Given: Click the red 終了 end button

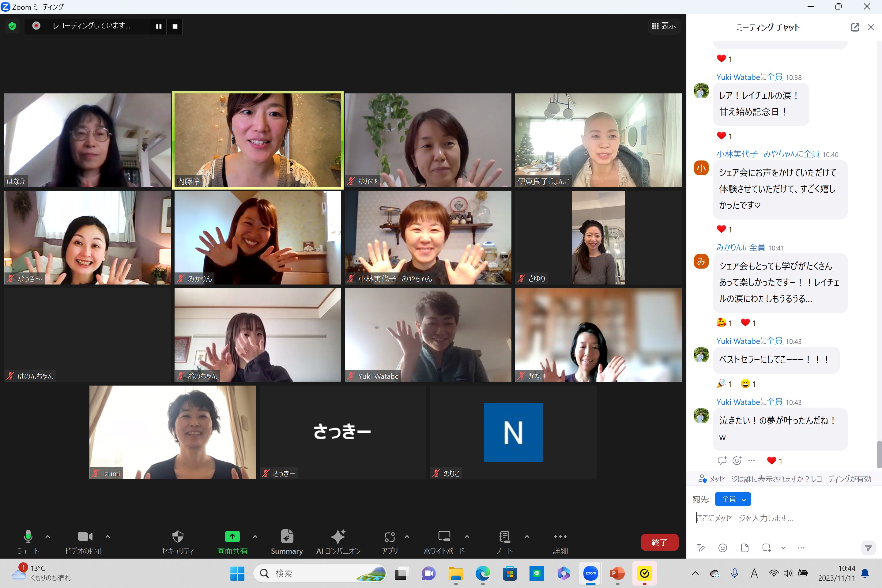Looking at the screenshot, I should pyautogui.click(x=659, y=542).
